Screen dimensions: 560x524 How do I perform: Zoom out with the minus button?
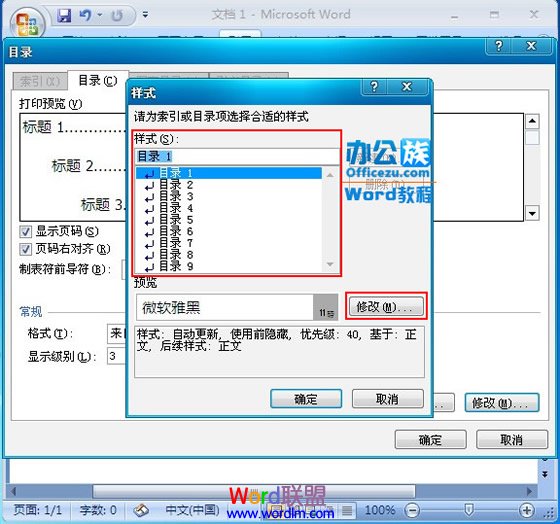point(412,510)
